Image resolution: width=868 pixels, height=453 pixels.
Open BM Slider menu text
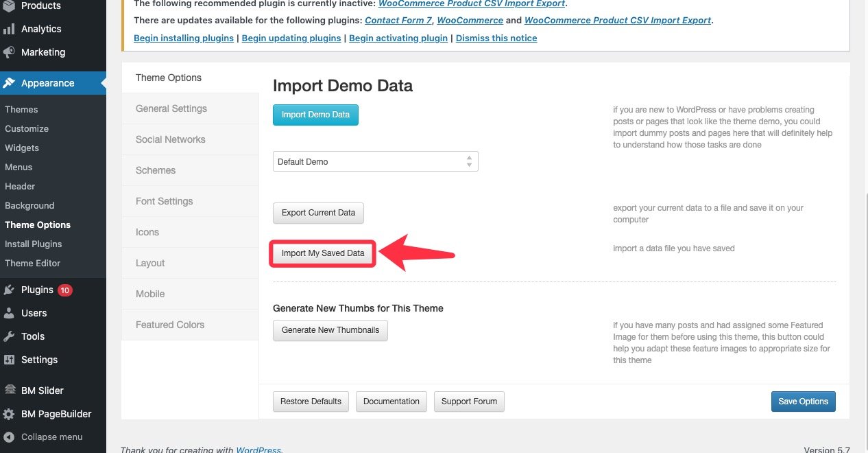point(43,391)
